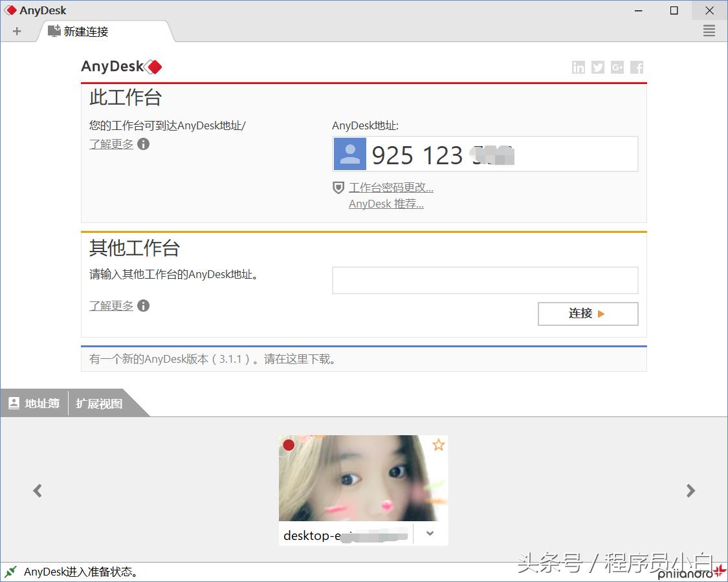
Task: Open the 扩展视图 tab
Action: [x=98, y=403]
